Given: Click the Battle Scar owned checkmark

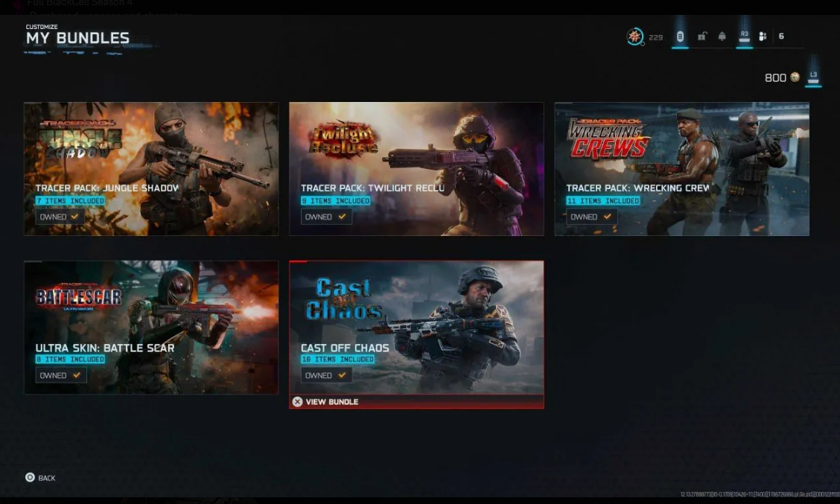Looking at the screenshot, I should pyautogui.click(x=76, y=375).
